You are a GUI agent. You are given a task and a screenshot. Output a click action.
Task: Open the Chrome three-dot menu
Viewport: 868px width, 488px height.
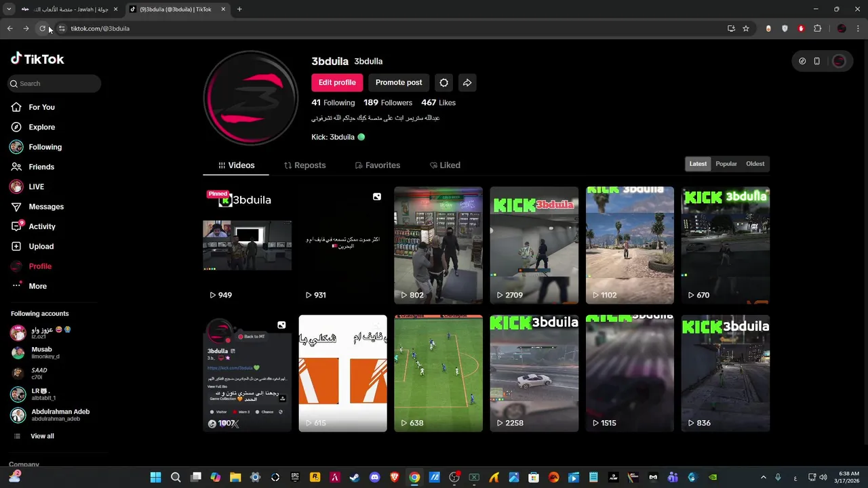click(859, 28)
